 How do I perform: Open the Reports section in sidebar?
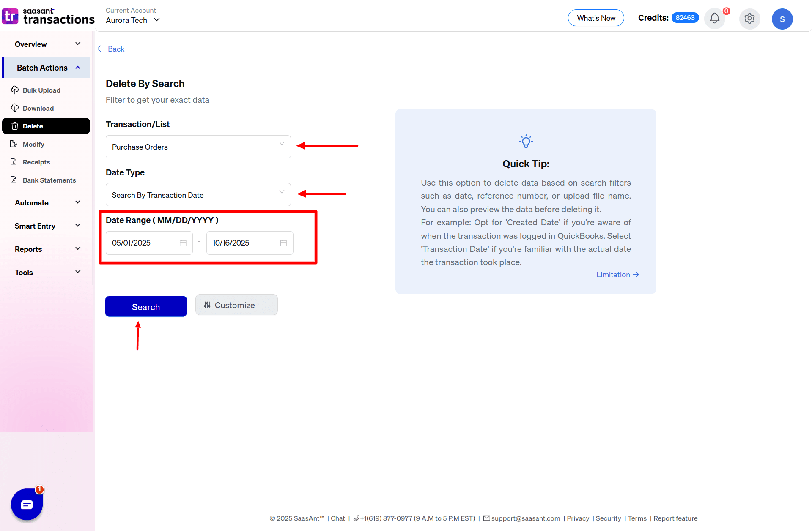click(47, 249)
